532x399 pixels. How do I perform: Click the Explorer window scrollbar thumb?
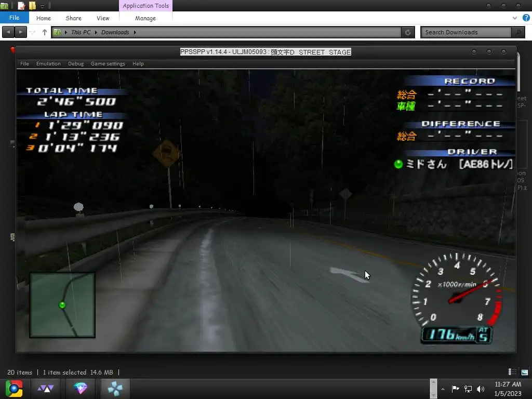tap(518, 72)
